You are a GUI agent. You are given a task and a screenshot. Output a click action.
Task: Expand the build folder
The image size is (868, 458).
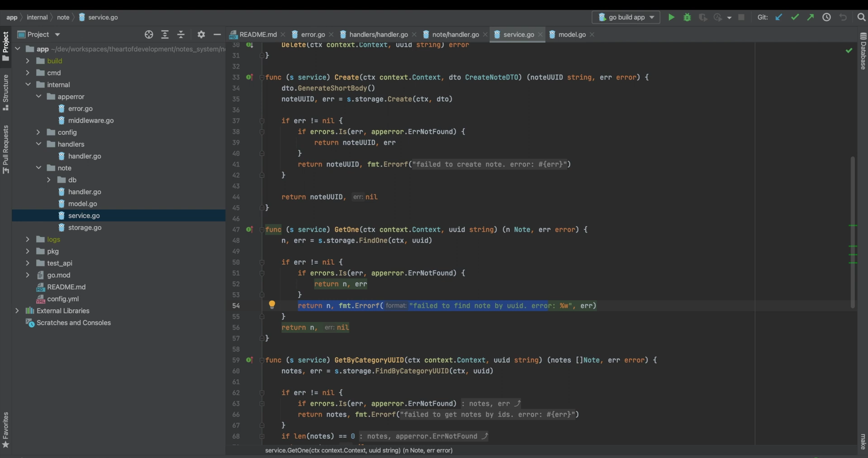pyautogui.click(x=28, y=61)
